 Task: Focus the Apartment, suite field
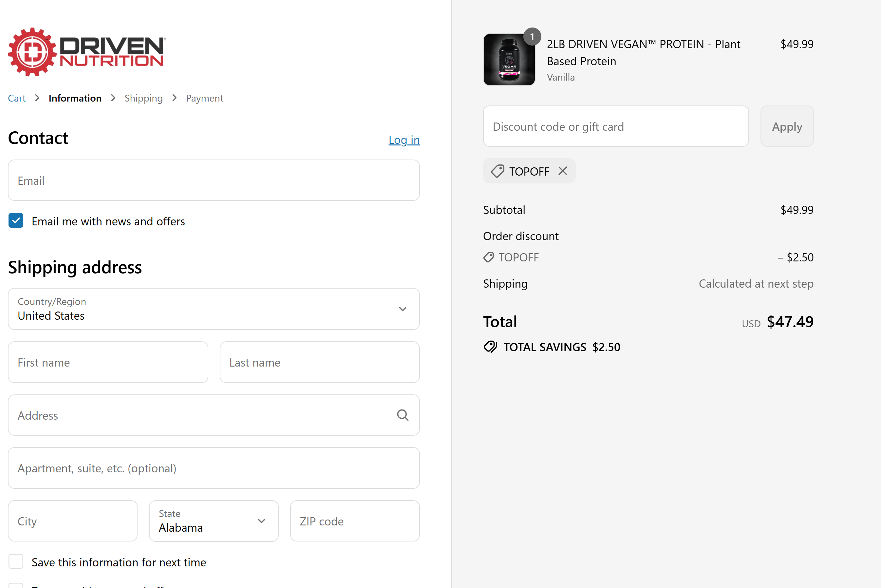(x=214, y=468)
